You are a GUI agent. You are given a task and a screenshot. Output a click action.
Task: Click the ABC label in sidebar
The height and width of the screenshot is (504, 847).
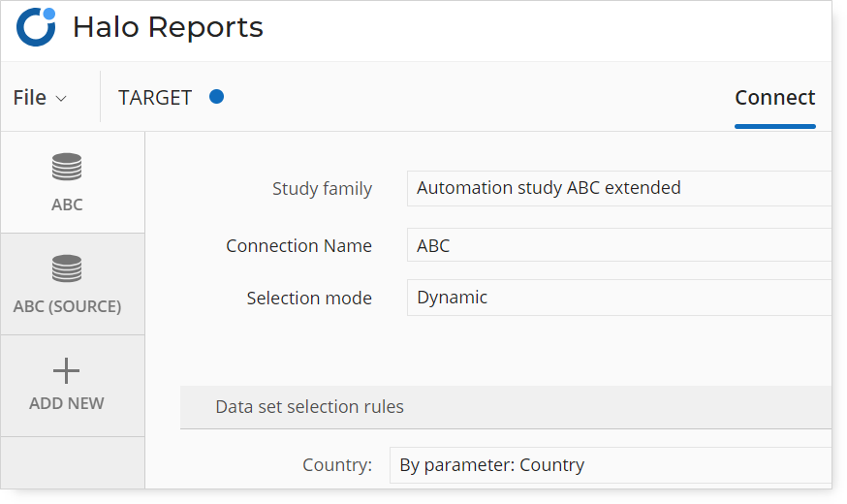[67, 205]
